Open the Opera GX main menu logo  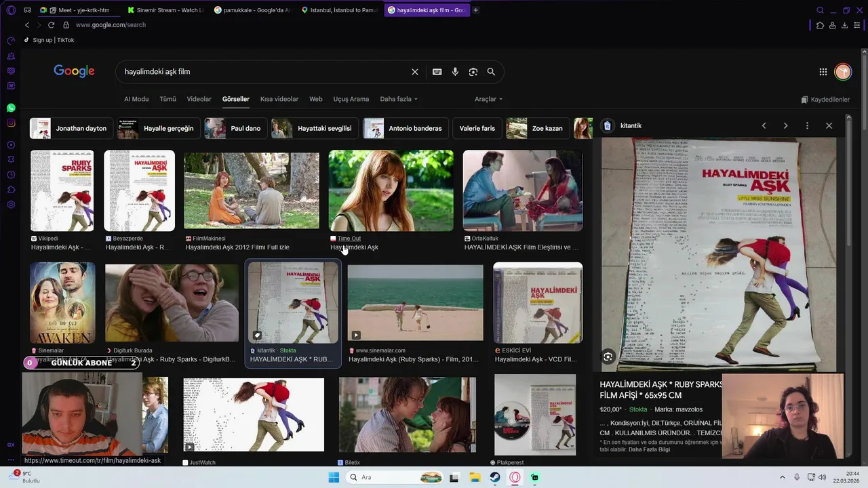tap(11, 10)
